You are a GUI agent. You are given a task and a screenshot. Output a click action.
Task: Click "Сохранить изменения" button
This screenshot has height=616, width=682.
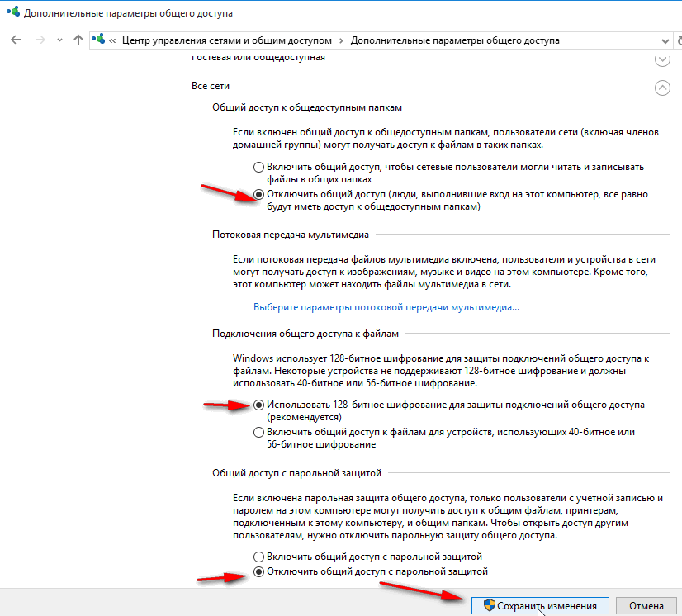pyautogui.click(x=540, y=606)
